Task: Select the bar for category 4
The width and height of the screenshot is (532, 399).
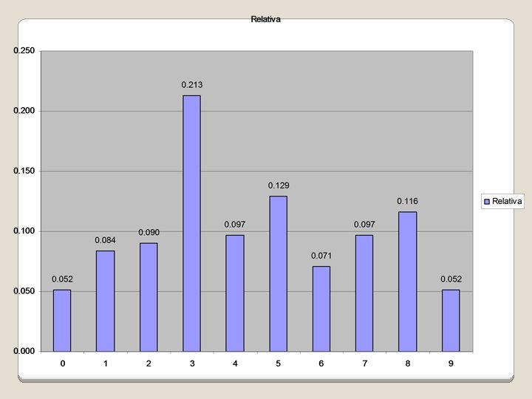Action: pyautogui.click(x=235, y=293)
